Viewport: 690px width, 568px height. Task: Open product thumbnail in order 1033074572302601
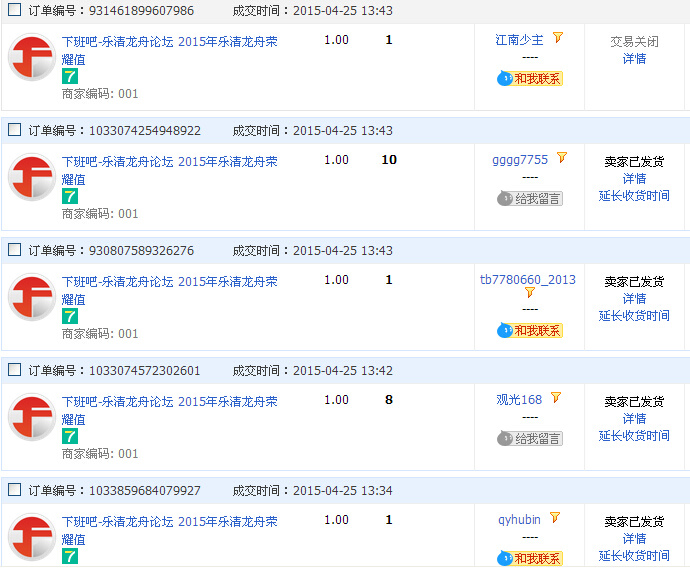(x=32, y=417)
